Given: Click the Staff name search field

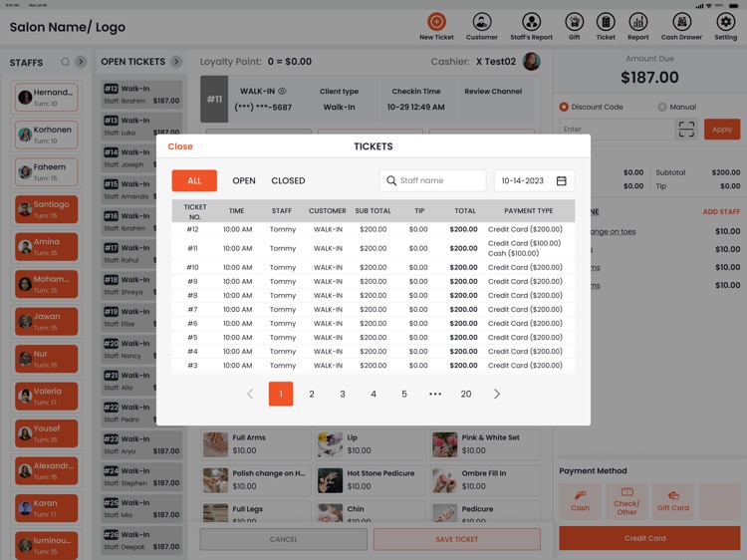Looking at the screenshot, I should tap(432, 180).
